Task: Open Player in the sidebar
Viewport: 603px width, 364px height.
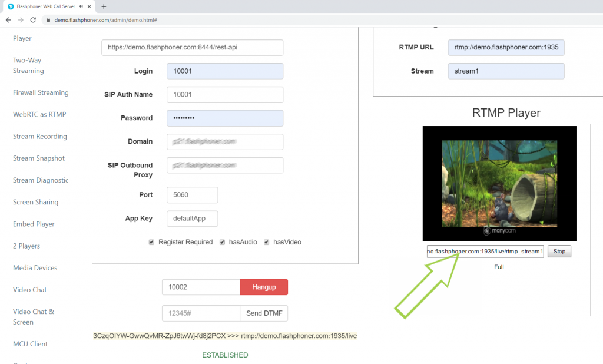Action: 22,38
